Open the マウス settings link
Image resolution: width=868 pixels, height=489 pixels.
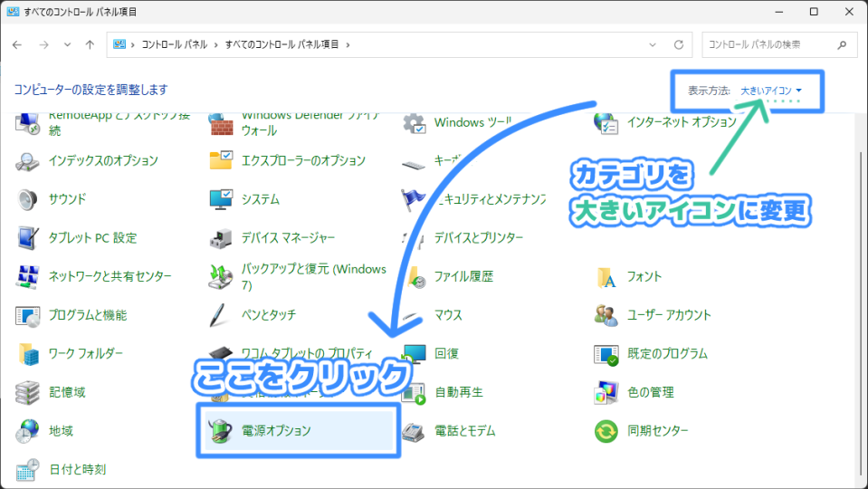coord(448,315)
